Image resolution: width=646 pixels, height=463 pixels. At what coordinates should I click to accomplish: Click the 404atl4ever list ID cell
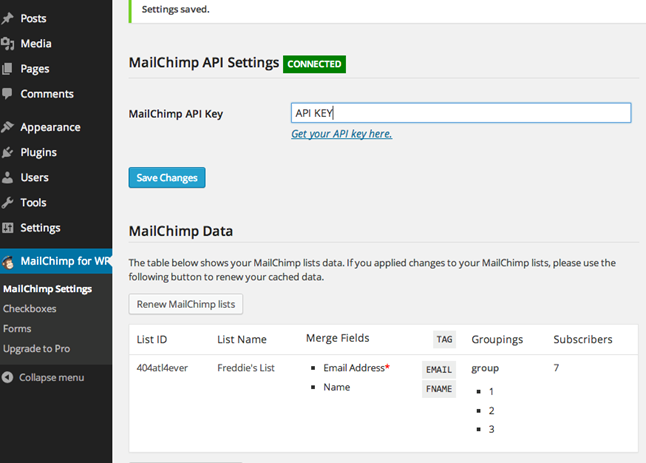(162, 368)
